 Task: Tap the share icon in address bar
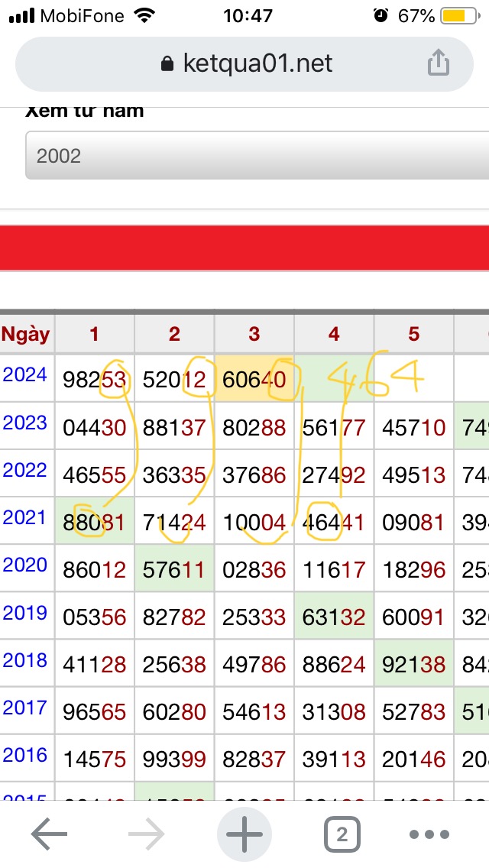(438, 62)
